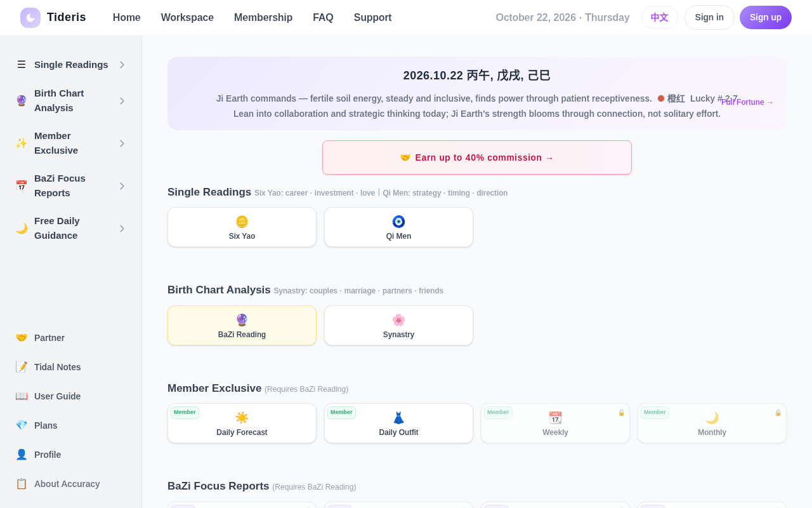
Task: Open the Full Fortune link
Action: (747, 102)
